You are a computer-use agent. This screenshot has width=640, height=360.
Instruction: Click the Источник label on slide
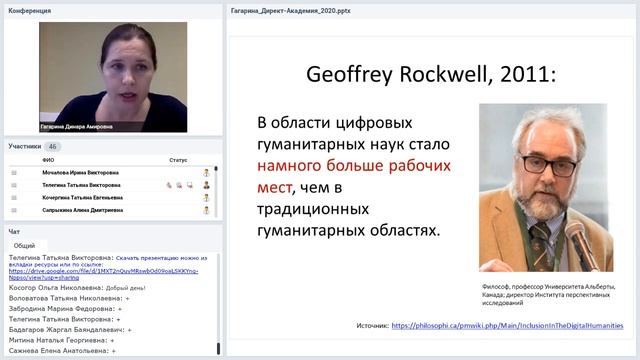(373, 326)
